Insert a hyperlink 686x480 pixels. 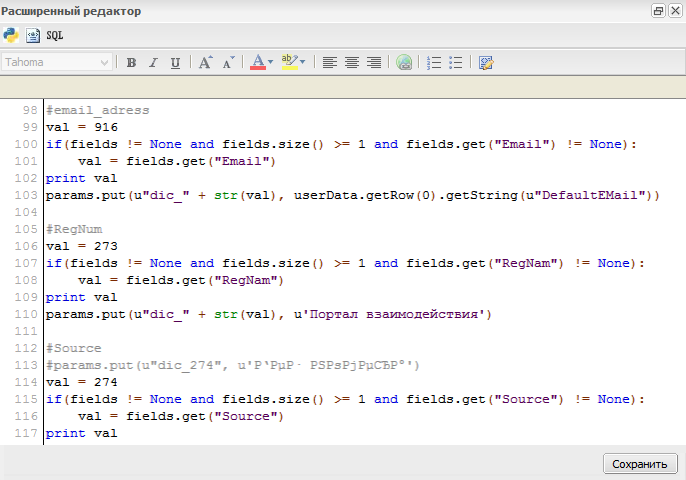404,62
